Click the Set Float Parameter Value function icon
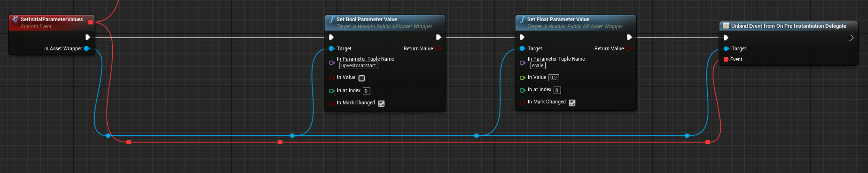This screenshot has height=173, width=868. [x=523, y=19]
